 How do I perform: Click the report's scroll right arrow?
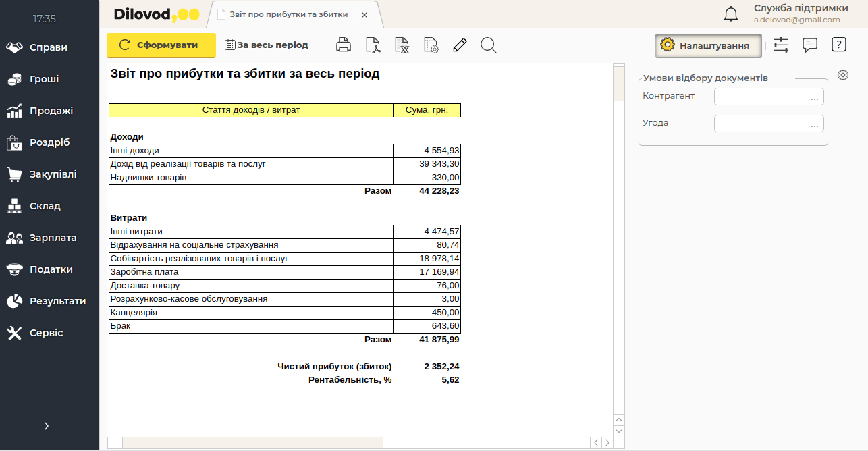point(607,442)
